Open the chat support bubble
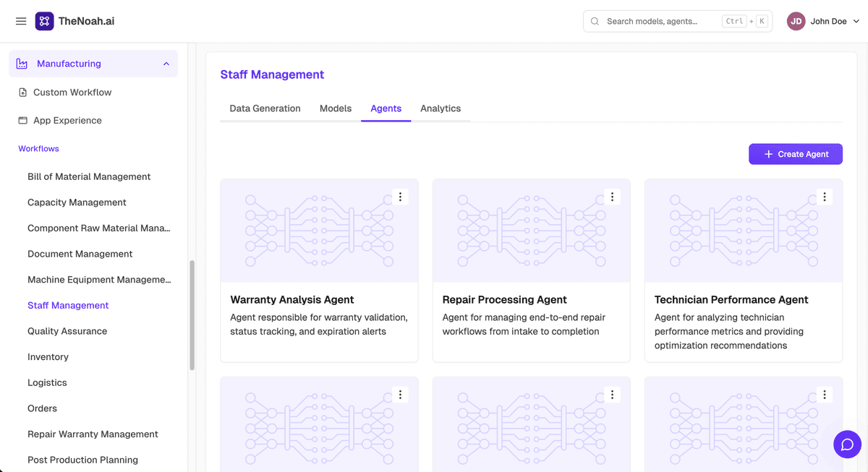Image resolution: width=868 pixels, height=472 pixels. [x=847, y=444]
